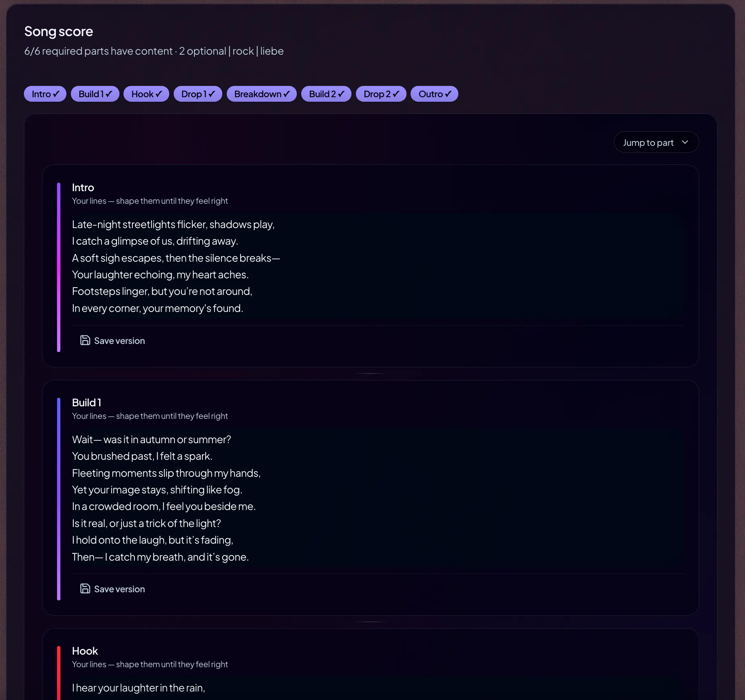Edit the Build 1 lyrics text area
745x700 pixels.
[378, 498]
